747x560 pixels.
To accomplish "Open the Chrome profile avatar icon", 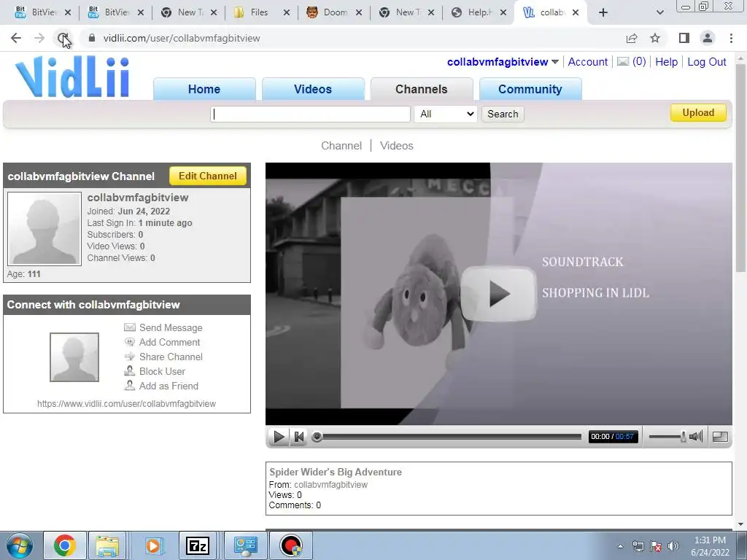I will pos(708,38).
